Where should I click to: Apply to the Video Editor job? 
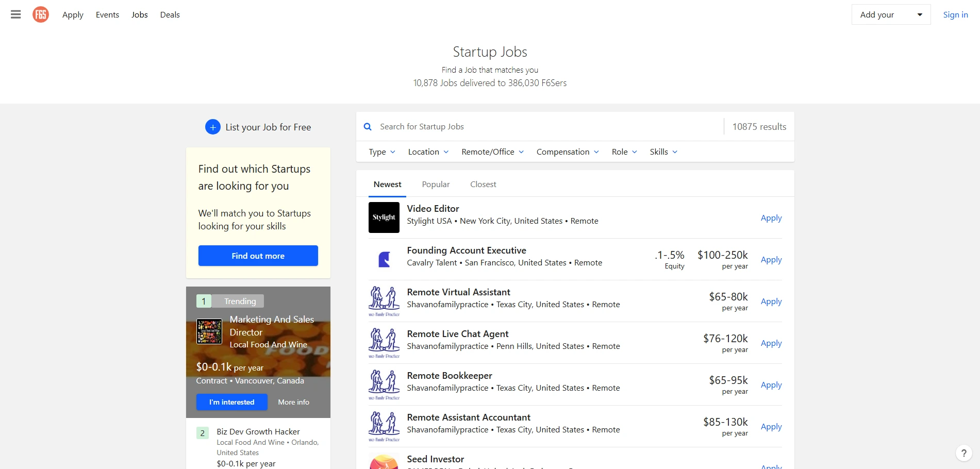(771, 218)
